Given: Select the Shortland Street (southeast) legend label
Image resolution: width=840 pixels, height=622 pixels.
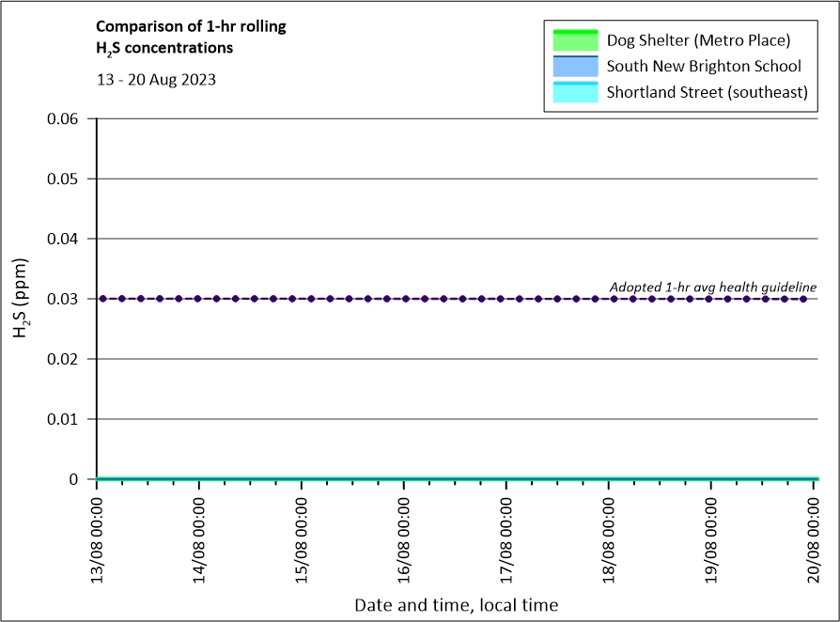Looking at the screenshot, I should coord(707,92).
